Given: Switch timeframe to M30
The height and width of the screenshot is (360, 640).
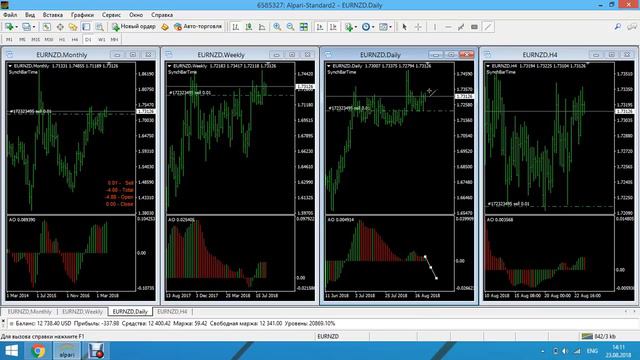Looking at the screenshot, I should (x=49, y=40).
